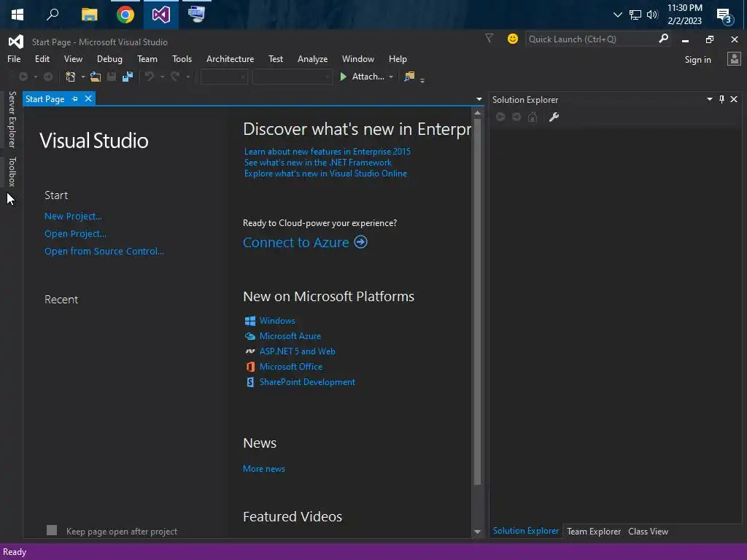Switch to the Class View tab
Screen dimensions: 747x560
pyautogui.click(x=648, y=532)
